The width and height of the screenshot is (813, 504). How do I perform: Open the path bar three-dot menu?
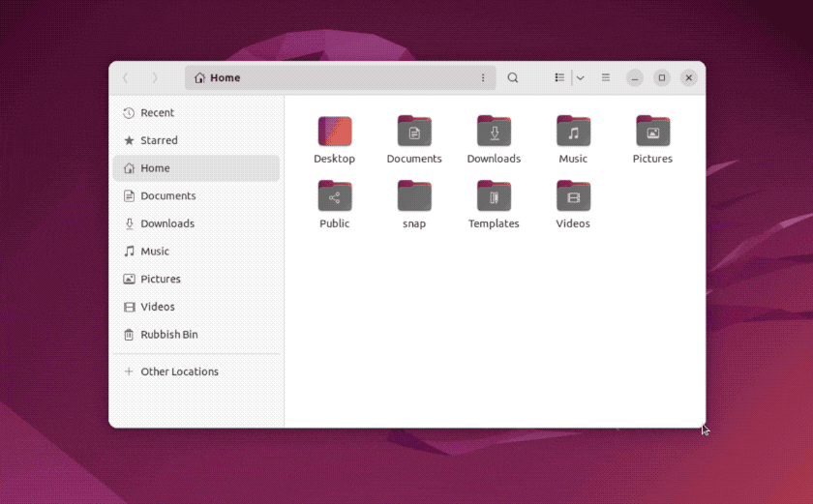point(483,77)
